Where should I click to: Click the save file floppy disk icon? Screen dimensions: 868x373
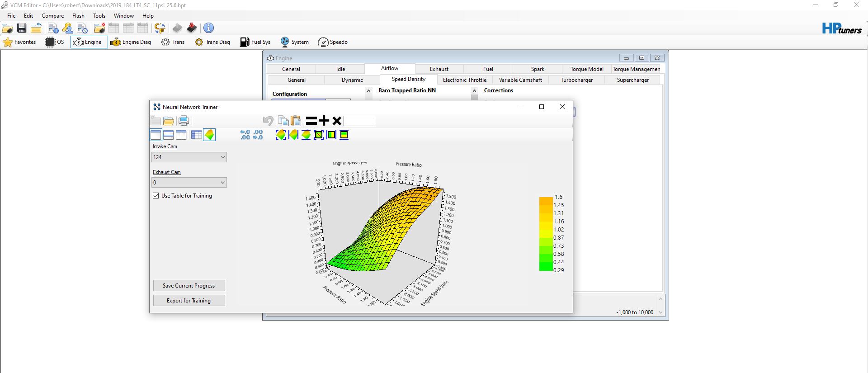22,28
